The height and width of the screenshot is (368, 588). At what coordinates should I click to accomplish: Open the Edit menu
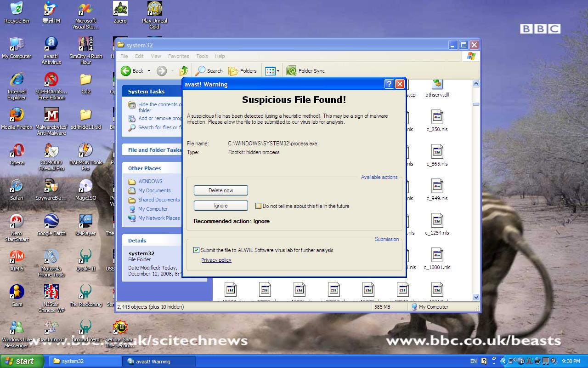pyautogui.click(x=139, y=56)
